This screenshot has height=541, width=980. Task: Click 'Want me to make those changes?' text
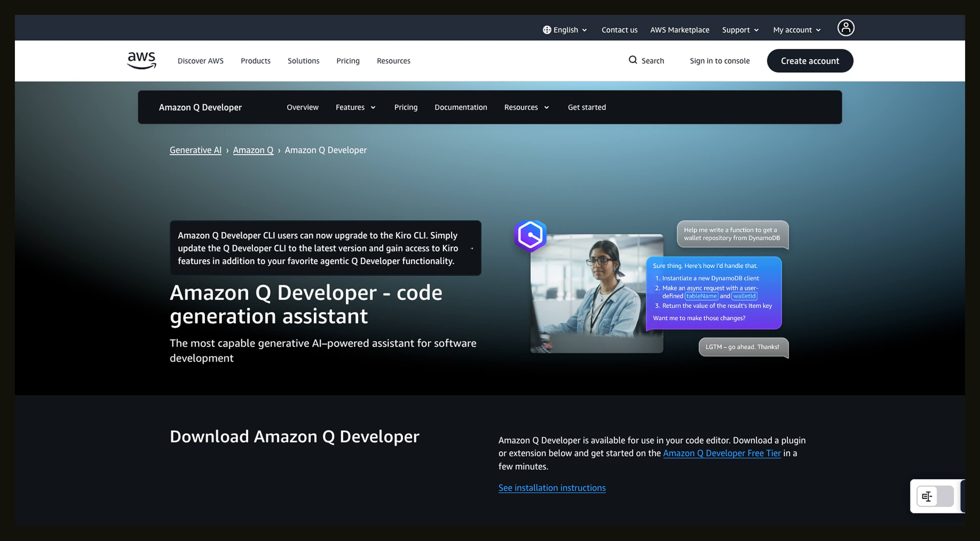coord(699,318)
